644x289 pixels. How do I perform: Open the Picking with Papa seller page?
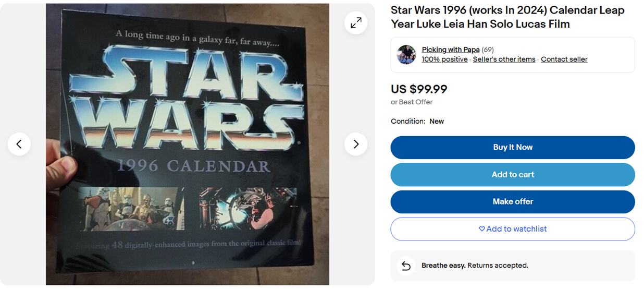450,50
